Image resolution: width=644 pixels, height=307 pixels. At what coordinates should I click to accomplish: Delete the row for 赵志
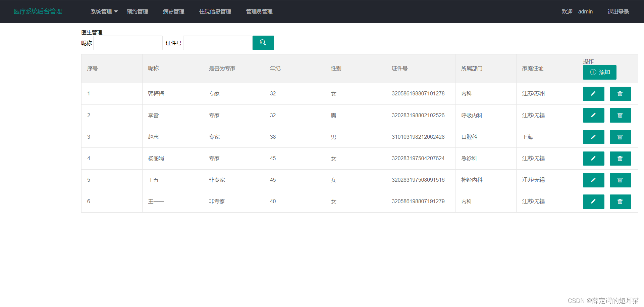tap(620, 137)
